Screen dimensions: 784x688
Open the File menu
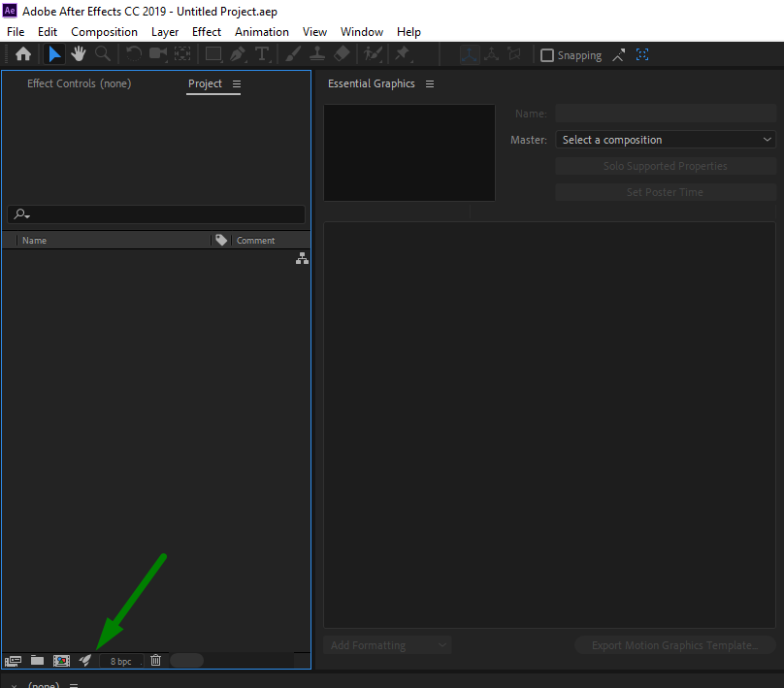click(x=16, y=32)
